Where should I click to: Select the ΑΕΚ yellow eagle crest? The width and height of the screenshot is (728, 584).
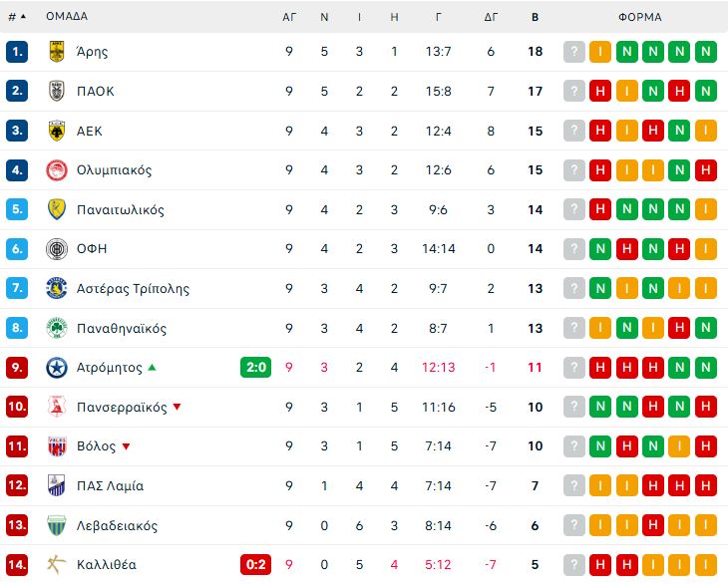(57, 131)
